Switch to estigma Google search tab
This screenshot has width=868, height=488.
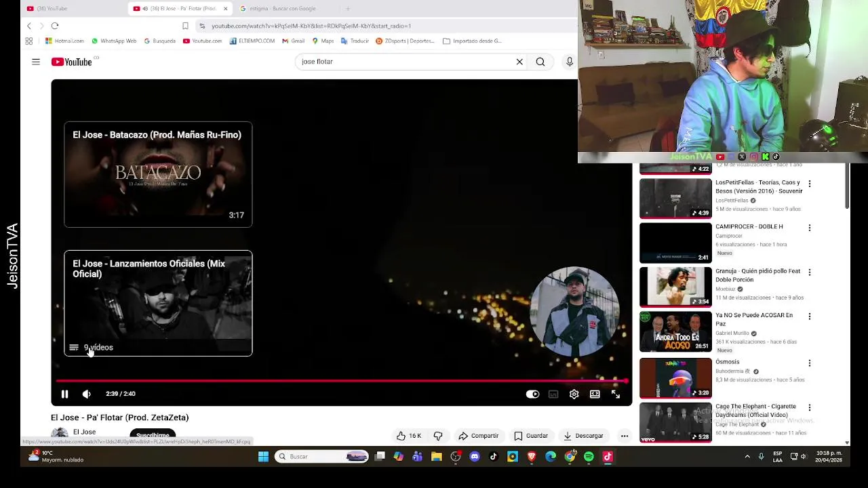[281, 9]
